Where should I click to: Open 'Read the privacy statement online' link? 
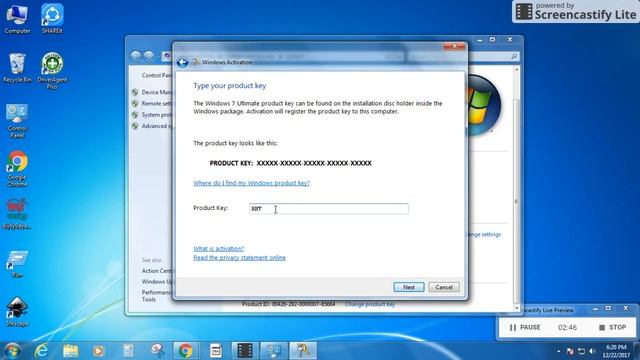pyautogui.click(x=240, y=258)
